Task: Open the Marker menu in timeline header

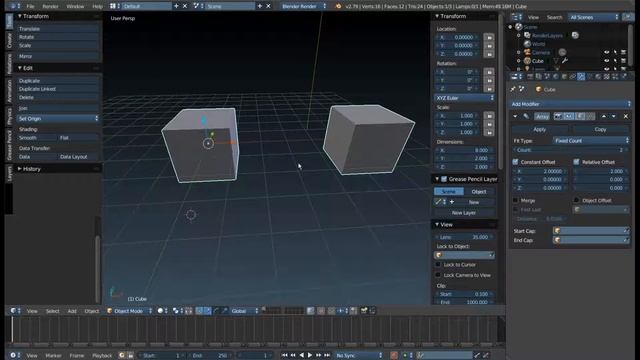Action: (53, 356)
